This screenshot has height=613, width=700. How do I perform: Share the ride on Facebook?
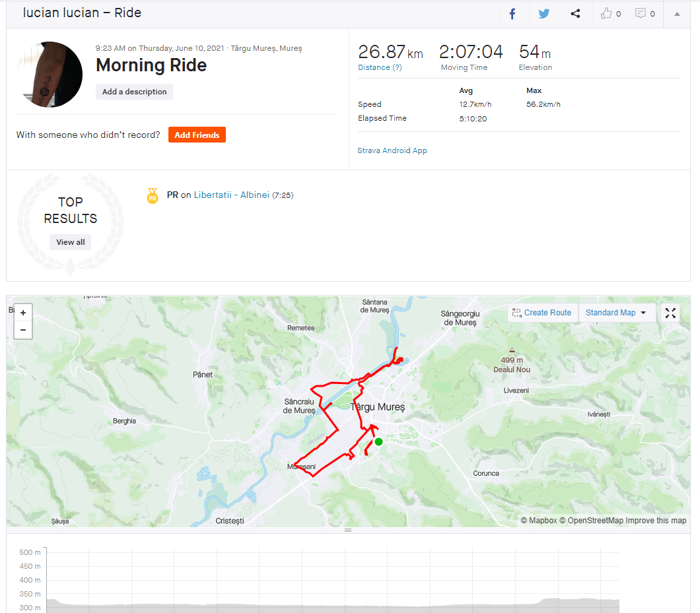tap(512, 14)
